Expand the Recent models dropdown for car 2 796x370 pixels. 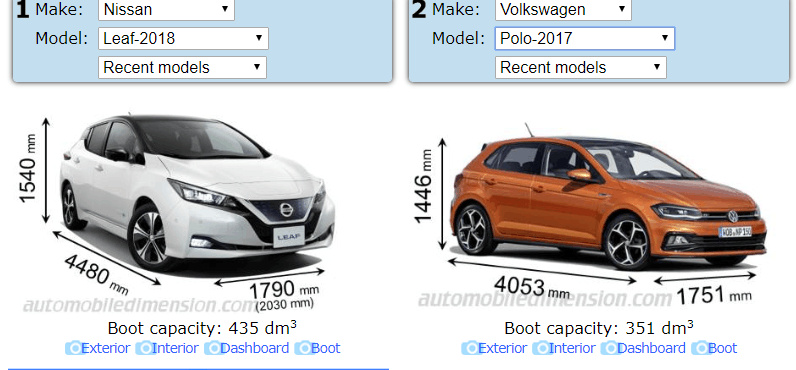[x=581, y=68]
